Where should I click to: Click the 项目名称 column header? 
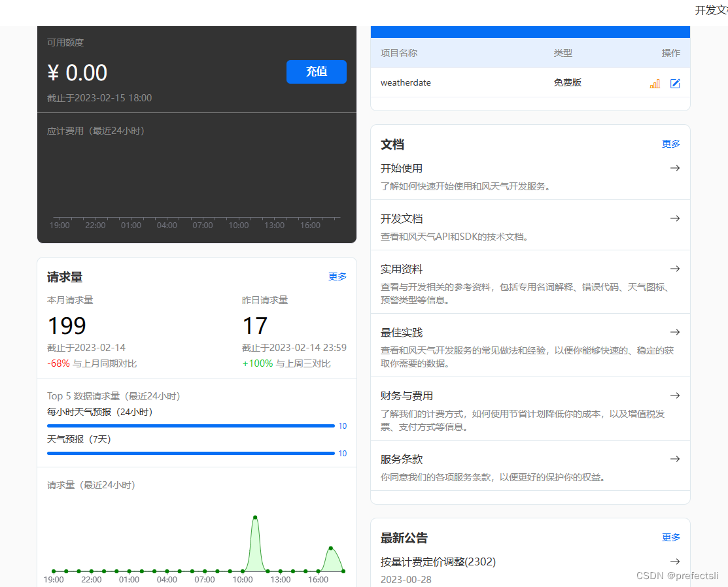[399, 53]
